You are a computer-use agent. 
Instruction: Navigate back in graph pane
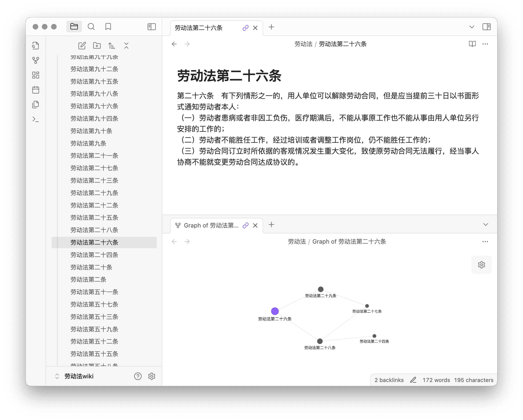pos(174,241)
